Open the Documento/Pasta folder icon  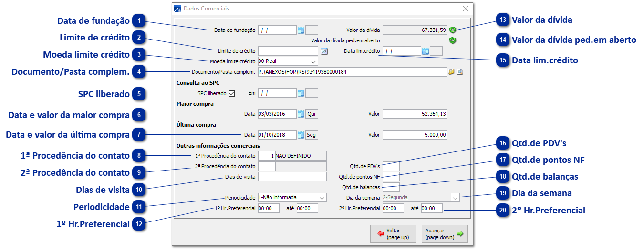pyautogui.click(x=451, y=72)
